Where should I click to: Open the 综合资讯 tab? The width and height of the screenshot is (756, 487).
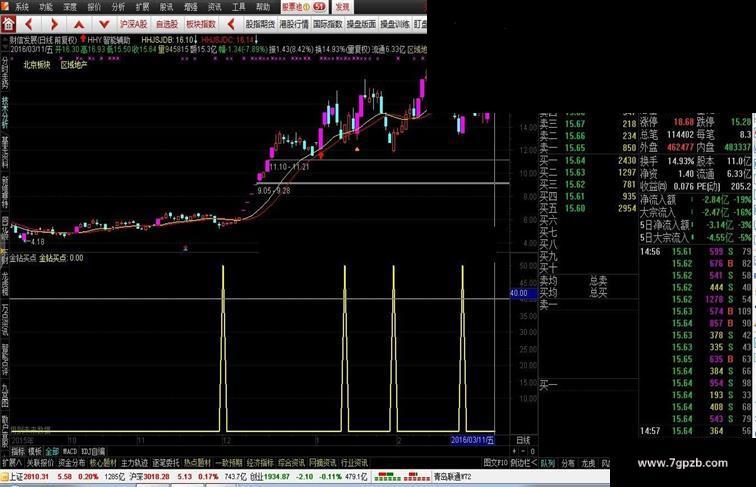pyautogui.click(x=291, y=463)
